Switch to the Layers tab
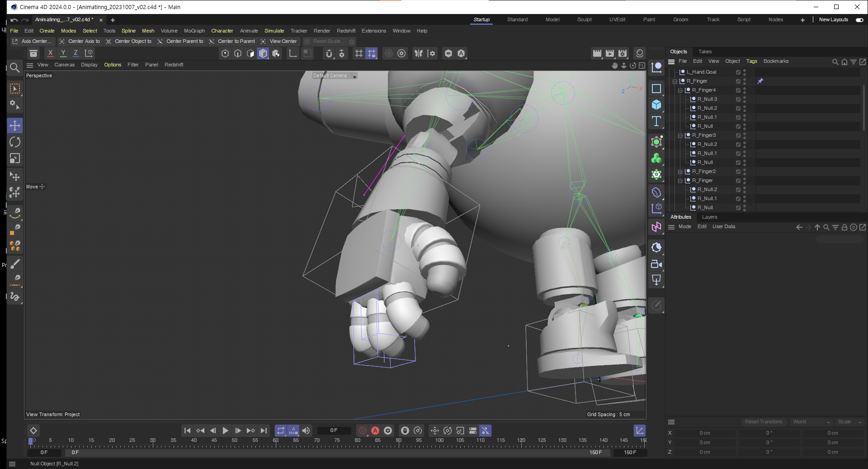 click(x=709, y=217)
